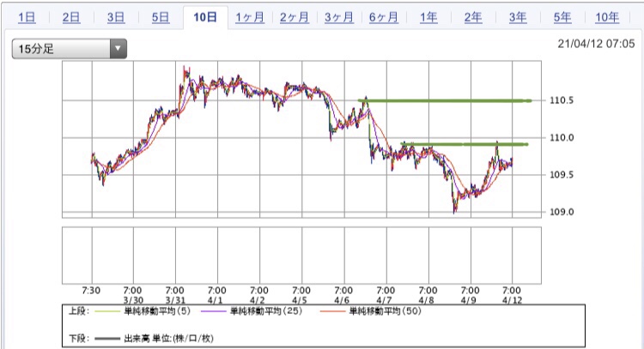Select the 10年 tab
This screenshot has width=644, height=349.
(606, 17)
